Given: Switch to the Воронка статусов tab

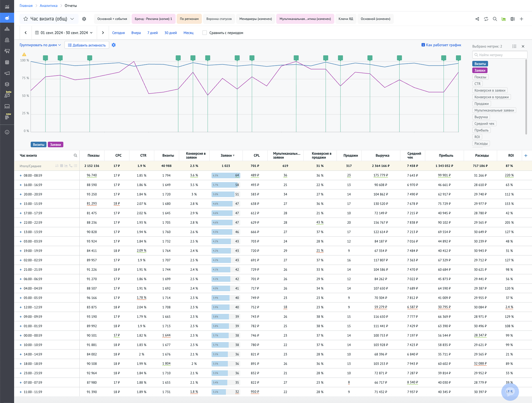Looking at the screenshot, I should point(219,19).
